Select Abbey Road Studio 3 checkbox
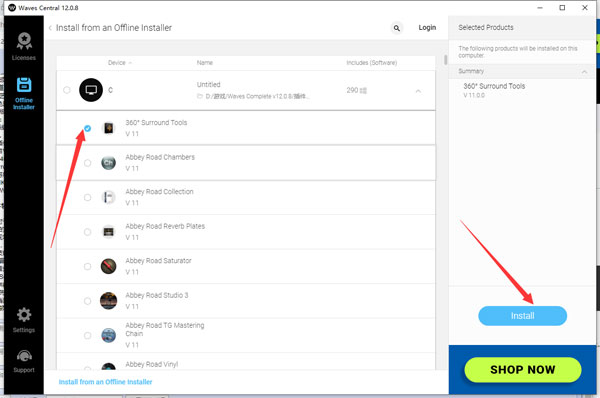The image size is (600, 398). point(88,301)
